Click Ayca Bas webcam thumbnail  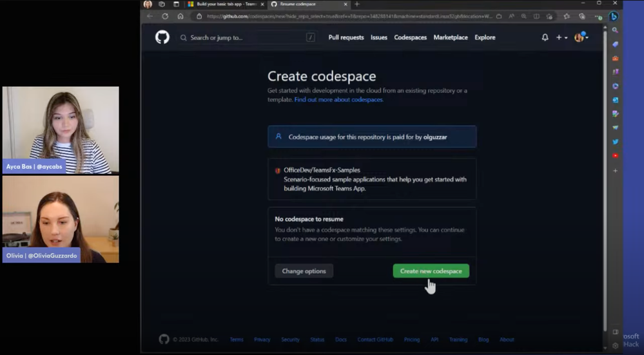click(x=61, y=130)
